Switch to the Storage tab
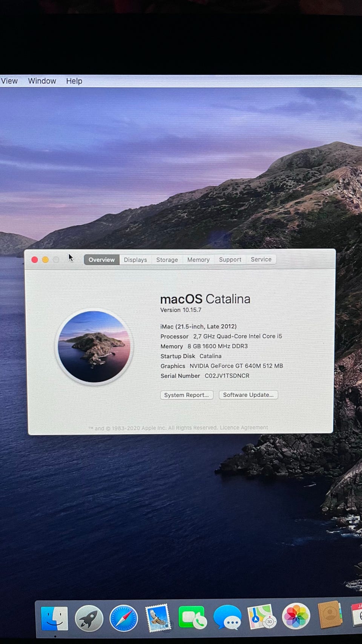Viewport: 362px width, 644px height. click(x=167, y=260)
